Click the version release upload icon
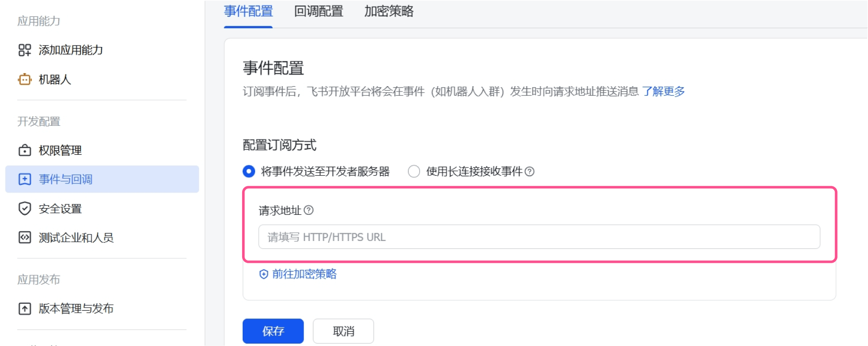The width and height of the screenshot is (868, 346). (x=25, y=309)
